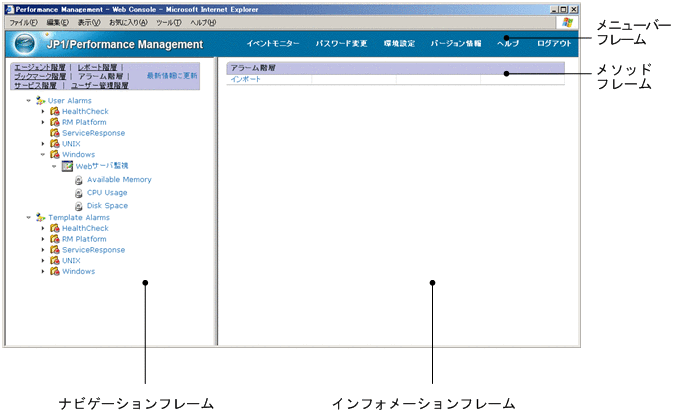
Task: Open the ツール(T) browser menu
Action: 169,22
